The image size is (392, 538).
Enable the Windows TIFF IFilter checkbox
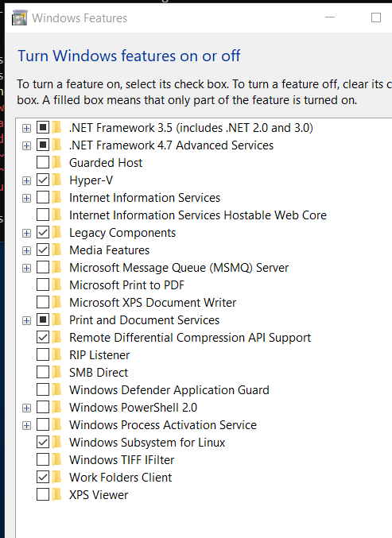coord(43,459)
